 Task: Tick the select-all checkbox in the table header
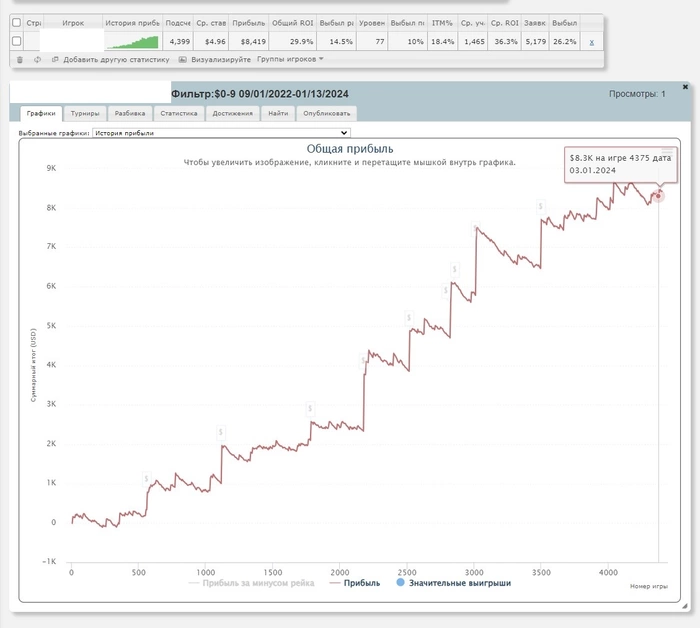tap(17, 23)
